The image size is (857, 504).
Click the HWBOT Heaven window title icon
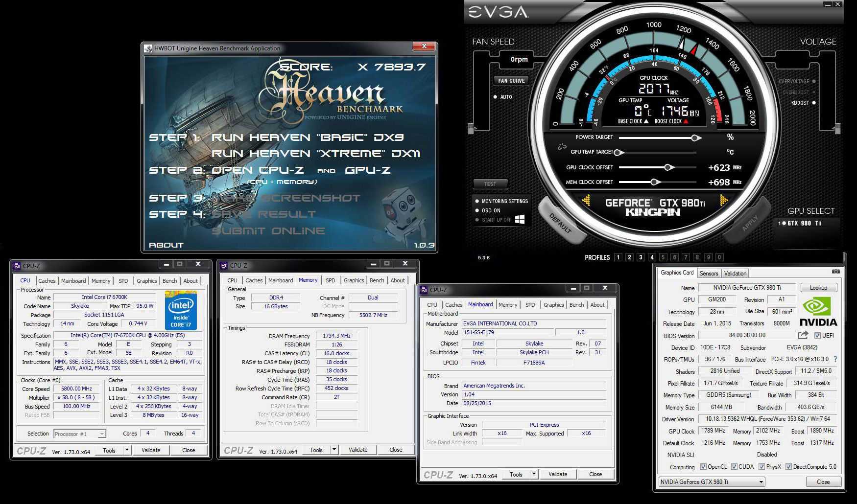[148, 48]
